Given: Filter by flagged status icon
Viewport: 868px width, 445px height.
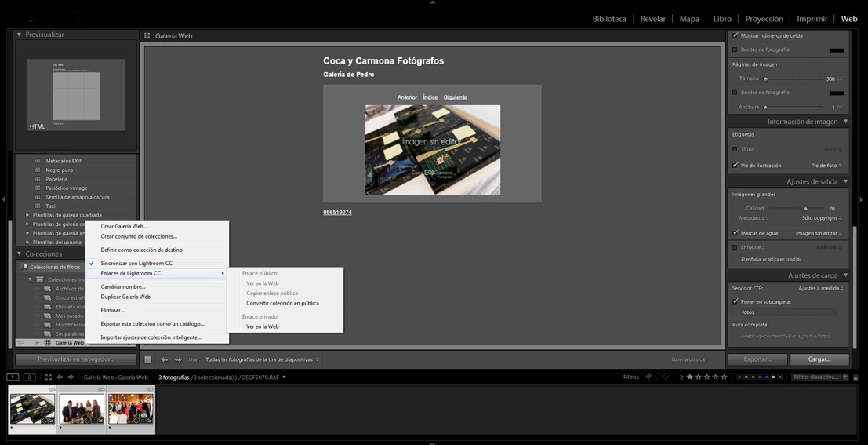Looking at the screenshot, I should [x=648, y=377].
